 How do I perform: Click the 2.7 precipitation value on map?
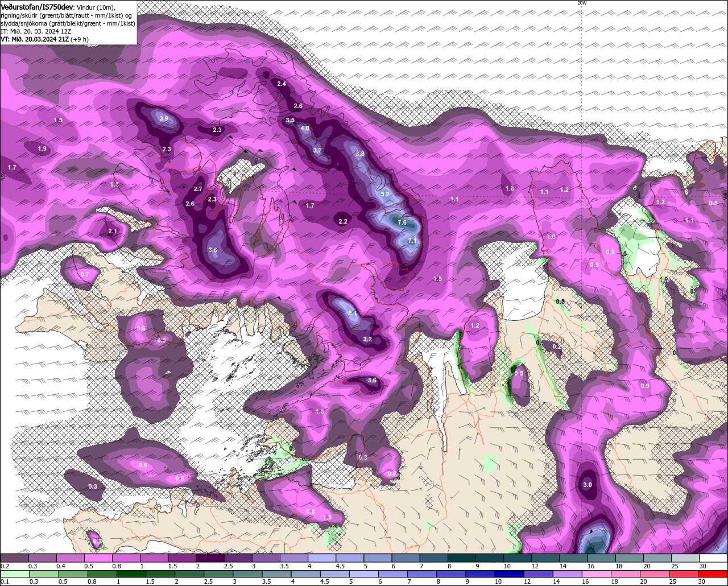pyautogui.click(x=198, y=189)
